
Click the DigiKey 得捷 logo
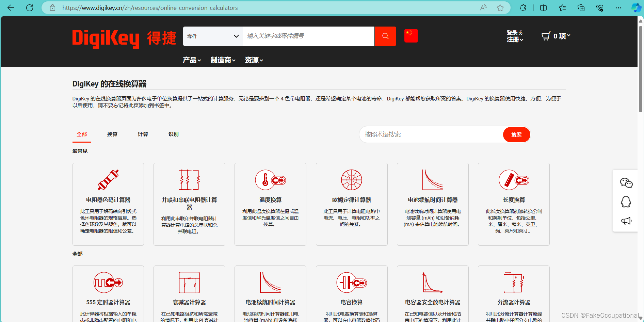click(124, 38)
